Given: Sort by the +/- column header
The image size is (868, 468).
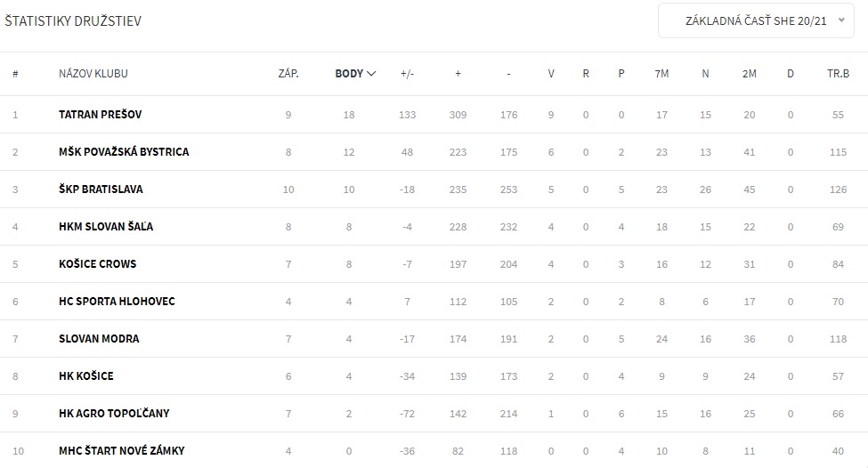Looking at the screenshot, I should tap(408, 74).
